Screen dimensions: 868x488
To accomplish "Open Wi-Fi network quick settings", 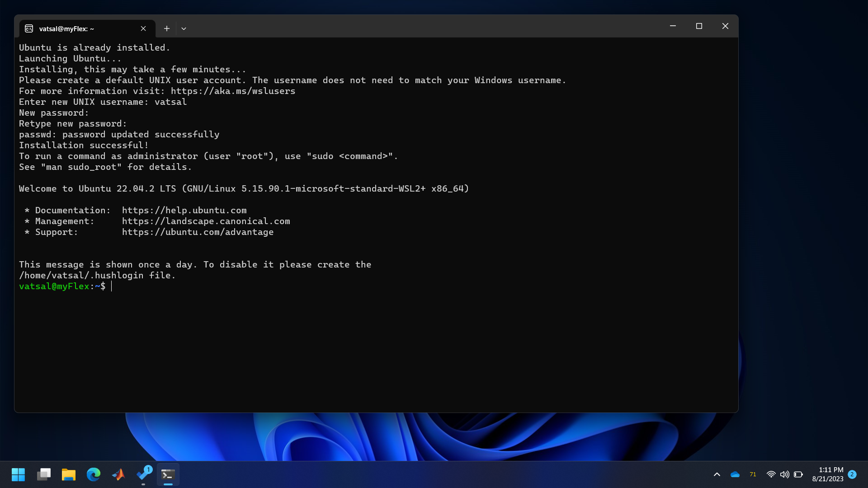I will click(771, 474).
